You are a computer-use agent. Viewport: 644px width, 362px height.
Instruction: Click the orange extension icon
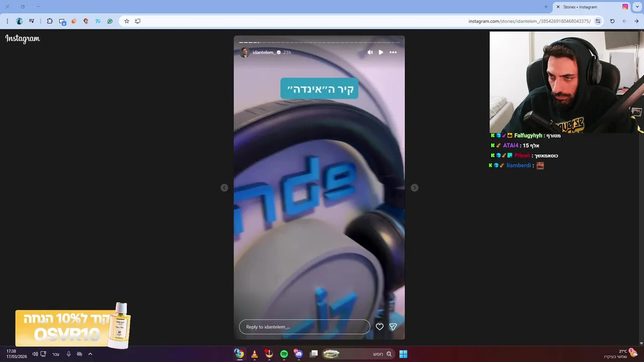pyautogui.click(x=74, y=21)
